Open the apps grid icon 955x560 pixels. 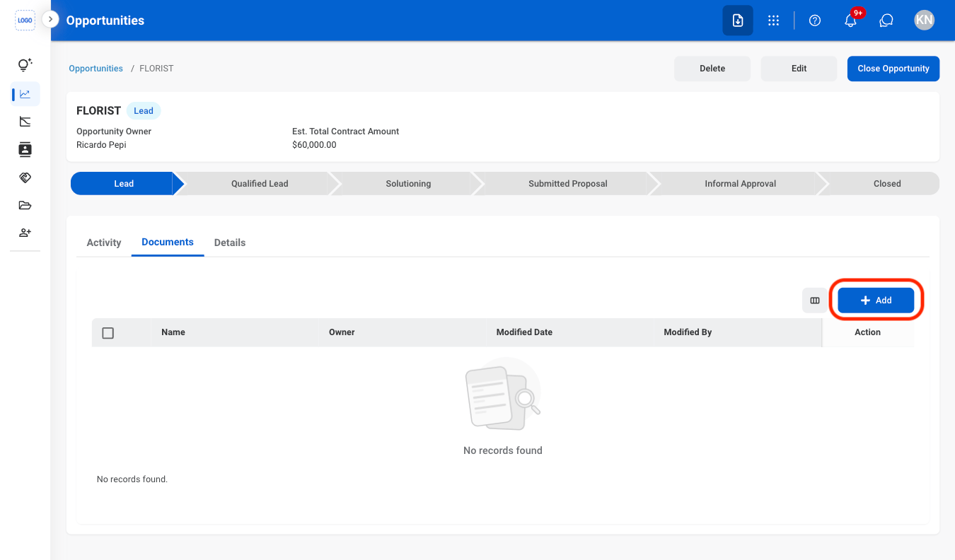pos(774,21)
